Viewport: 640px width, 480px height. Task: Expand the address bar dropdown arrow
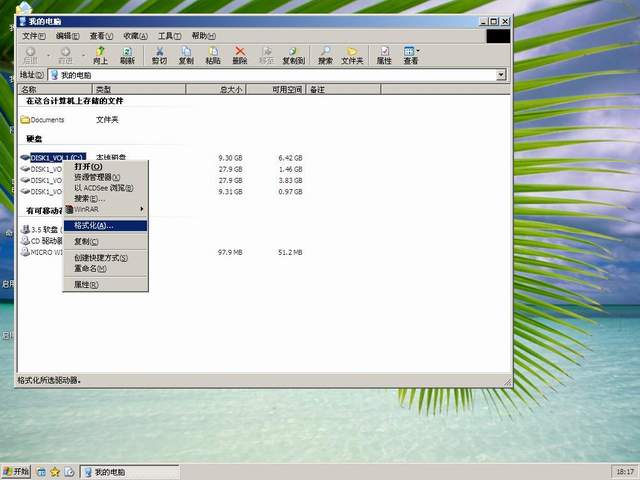point(501,75)
